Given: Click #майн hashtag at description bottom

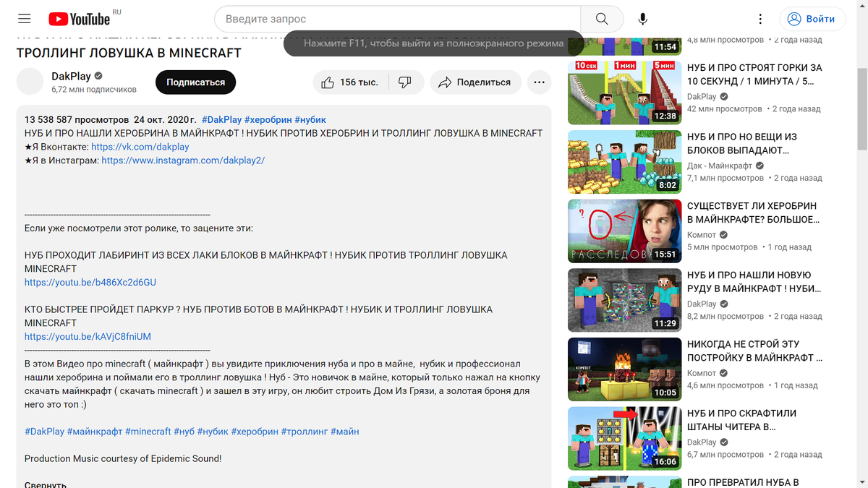Looking at the screenshot, I should coord(344,432).
